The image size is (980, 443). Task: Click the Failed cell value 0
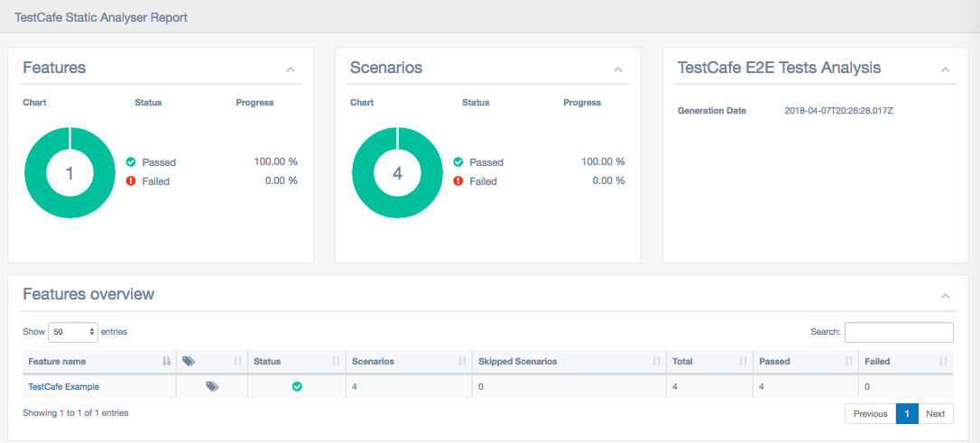coord(867,387)
